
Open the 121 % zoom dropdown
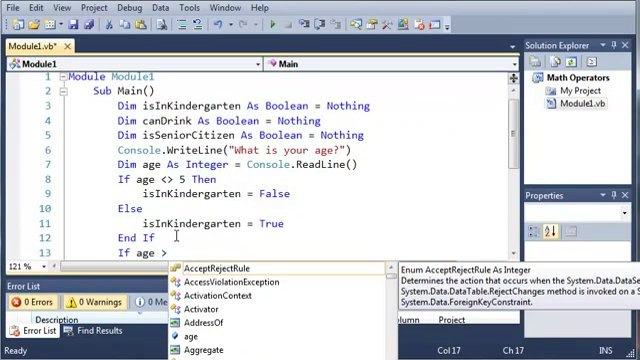click(x=44, y=267)
